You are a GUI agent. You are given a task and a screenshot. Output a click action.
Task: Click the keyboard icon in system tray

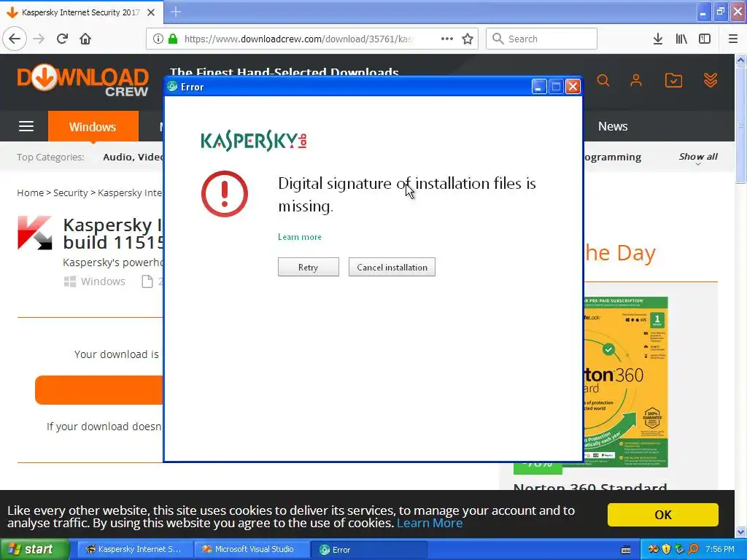coord(626,550)
